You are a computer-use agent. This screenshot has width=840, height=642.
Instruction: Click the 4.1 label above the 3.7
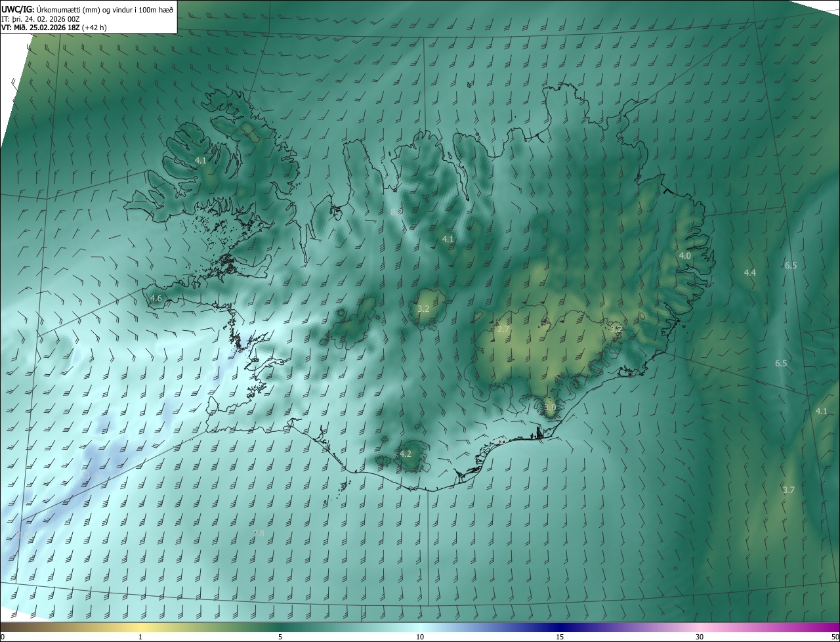(x=822, y=411)
